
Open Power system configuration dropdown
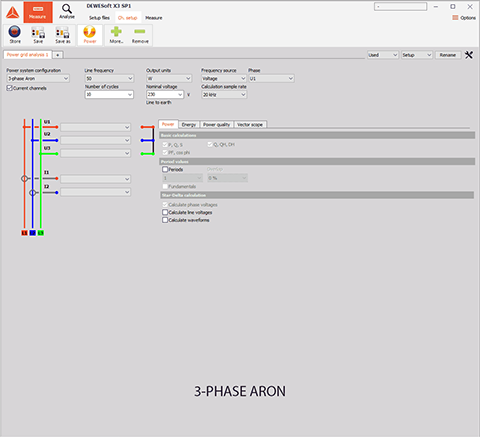pyautogui.click(x=38, y=79)
